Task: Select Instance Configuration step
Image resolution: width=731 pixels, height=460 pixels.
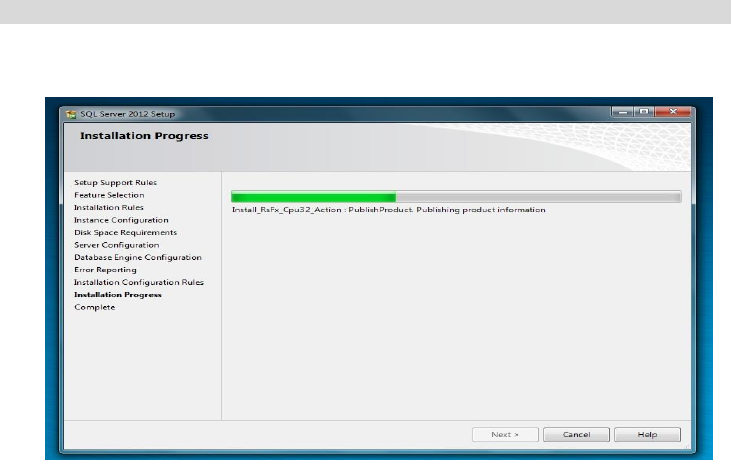Action: point(121,220)
